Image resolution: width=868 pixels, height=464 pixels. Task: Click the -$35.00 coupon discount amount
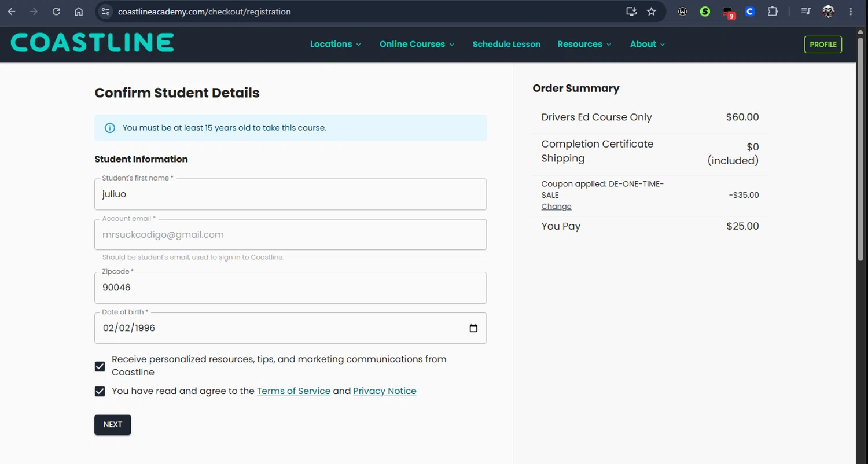pos(744,195)
